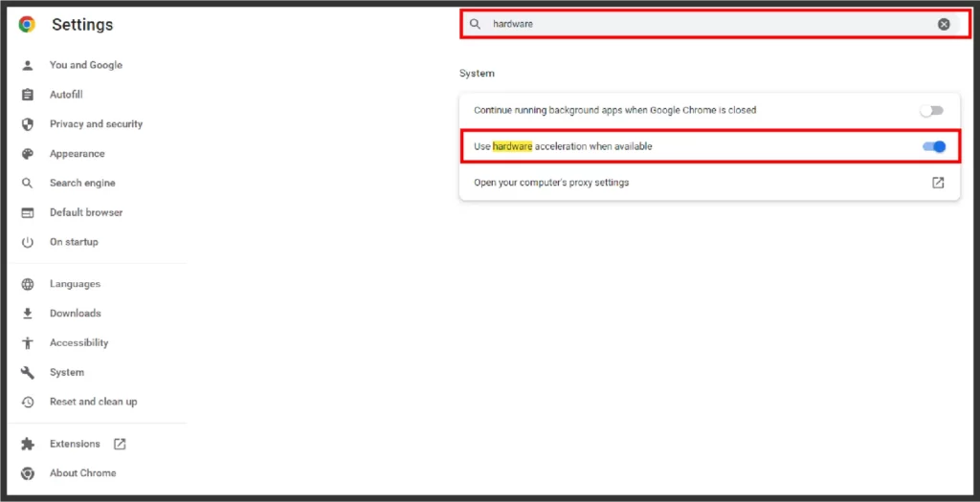
Task: Click the 'System' section heading
Action: tap(477, 74)
